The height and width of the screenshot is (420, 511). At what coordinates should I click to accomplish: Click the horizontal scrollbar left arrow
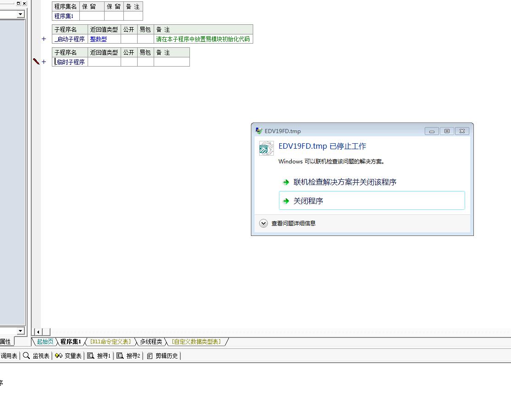click(38, 332)
